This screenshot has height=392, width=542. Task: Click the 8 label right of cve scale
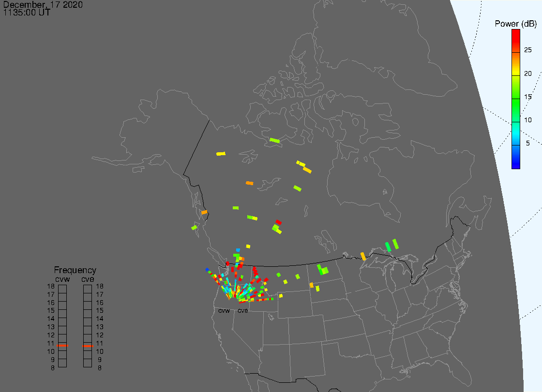[x=100, y=368]
